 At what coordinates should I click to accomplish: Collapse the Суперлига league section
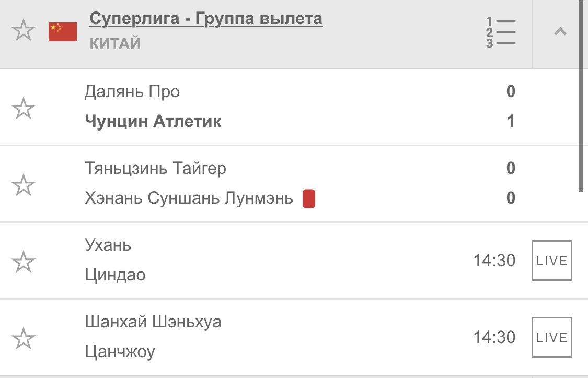pos(560,32)
